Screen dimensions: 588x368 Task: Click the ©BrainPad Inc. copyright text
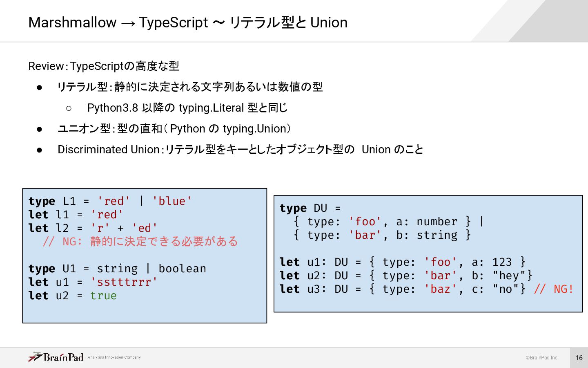pos(542,358)
